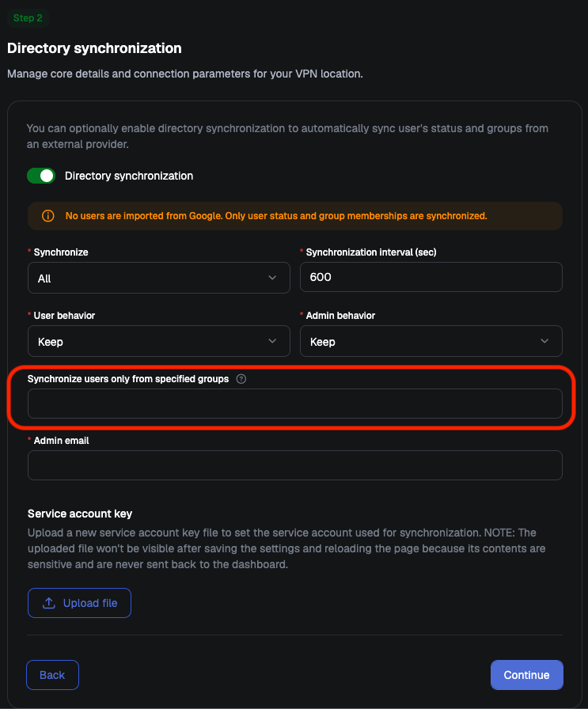Click the chevron icon in User behavior field
588x709 pixels.
pyautogui.click(x=272, y=341)
